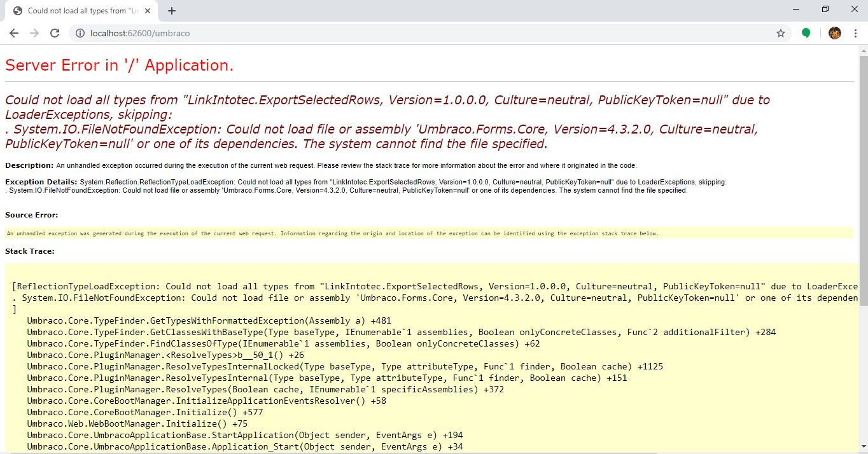Open the Chrome profile avatar
The width and height of the screenshot is (868, 454).
(x=835, y=33)
